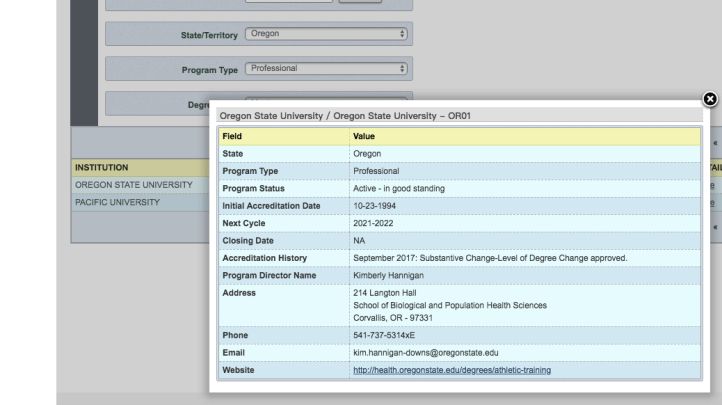Click the lower pagination double-arrow at right edge

715,228
